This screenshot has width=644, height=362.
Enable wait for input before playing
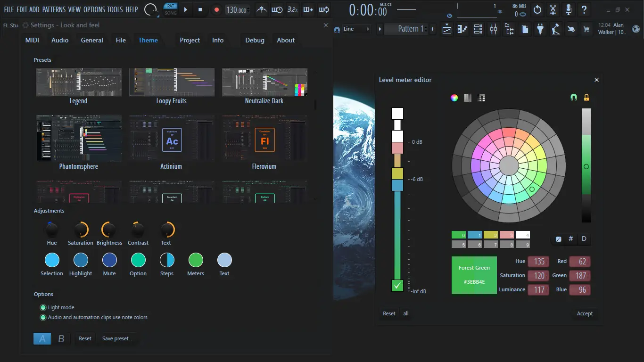pos(277,9)
